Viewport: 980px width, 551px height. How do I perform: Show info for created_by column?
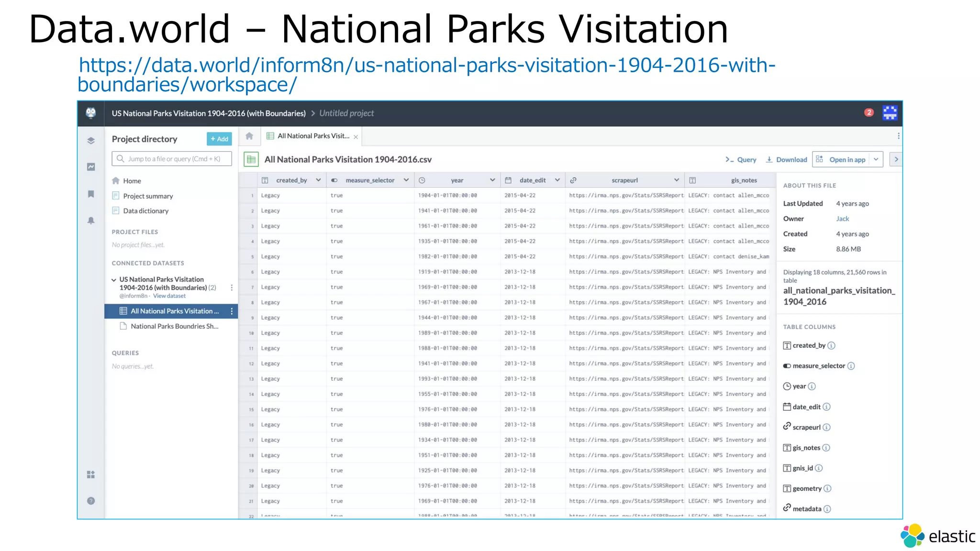coord(832,345)
